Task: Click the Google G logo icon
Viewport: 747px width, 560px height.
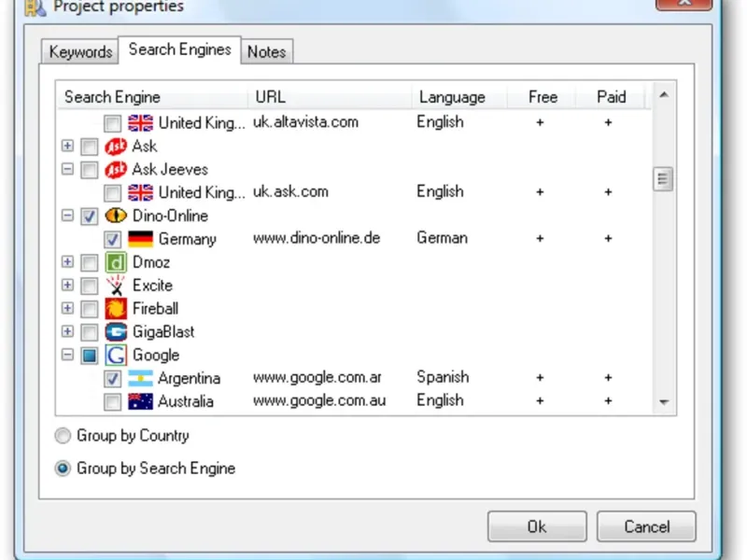Action: pyautogui.click(x=116, y=356)
